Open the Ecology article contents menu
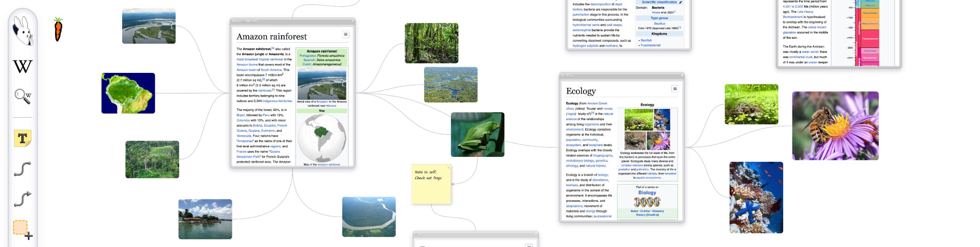The height and width of the screenshot is (247, 980). coord(675,89)
